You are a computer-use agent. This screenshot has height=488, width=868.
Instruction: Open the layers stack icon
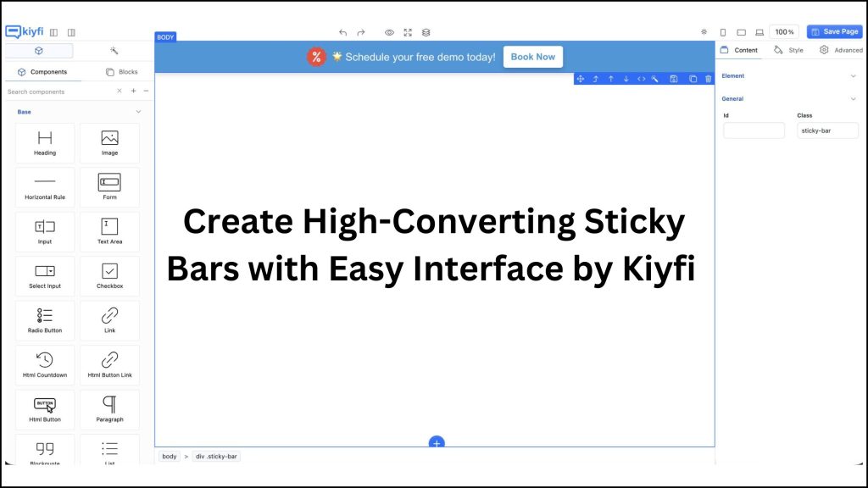[426, 32]
